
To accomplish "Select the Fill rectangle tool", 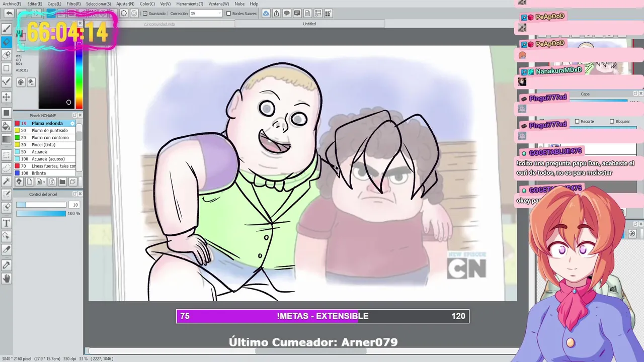I will [x=7, y=113].
